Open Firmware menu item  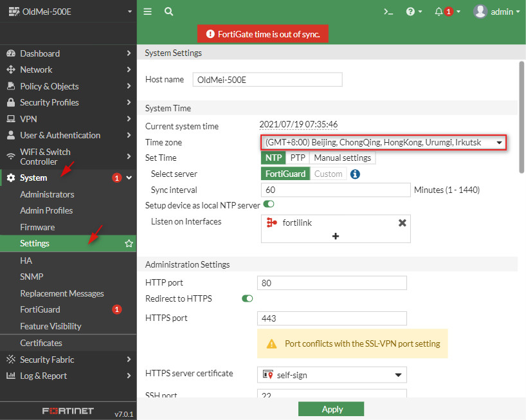pyautogui.click(x=37, y=227)
